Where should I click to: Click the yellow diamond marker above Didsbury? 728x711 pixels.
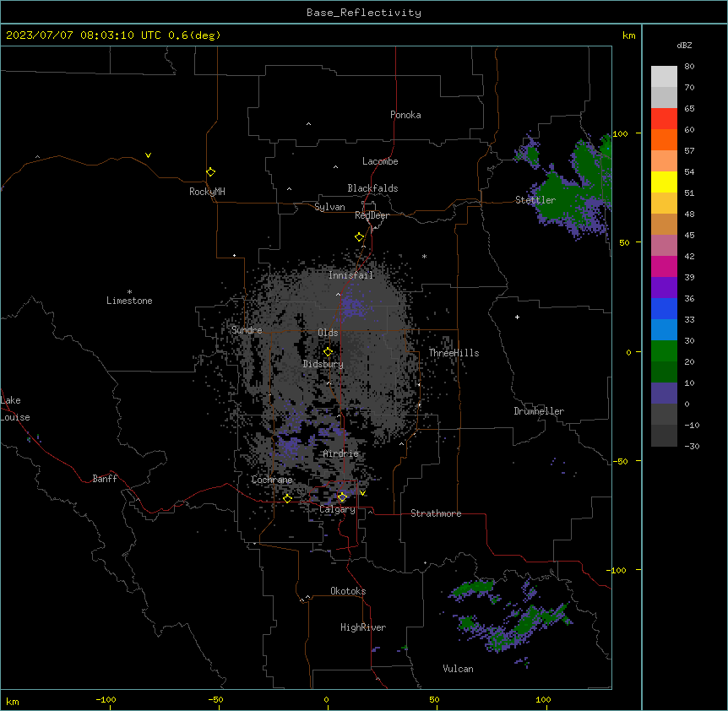point(328,352)
